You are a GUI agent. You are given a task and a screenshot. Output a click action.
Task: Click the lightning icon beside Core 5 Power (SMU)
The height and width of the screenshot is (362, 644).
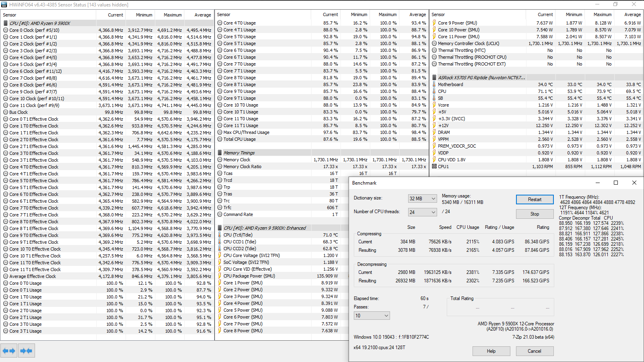(220, 310)
